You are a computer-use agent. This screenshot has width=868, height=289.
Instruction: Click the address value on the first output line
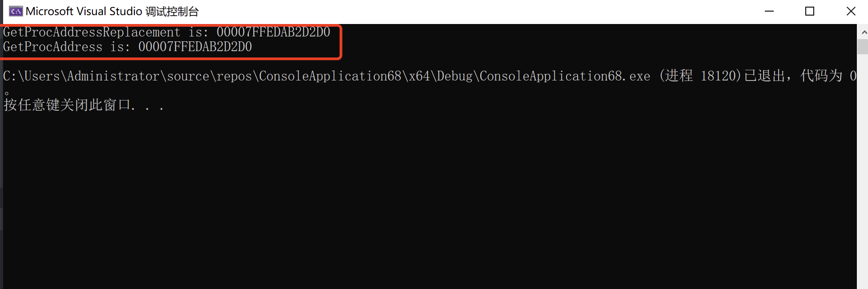[x=273, y=32]
